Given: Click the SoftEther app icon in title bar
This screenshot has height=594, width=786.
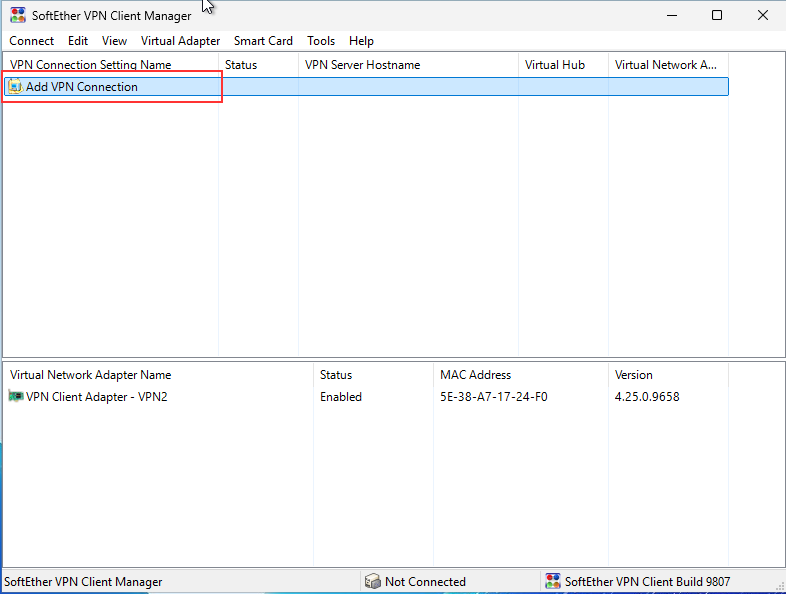Looking at the screenshot, I should click(18, 15).
